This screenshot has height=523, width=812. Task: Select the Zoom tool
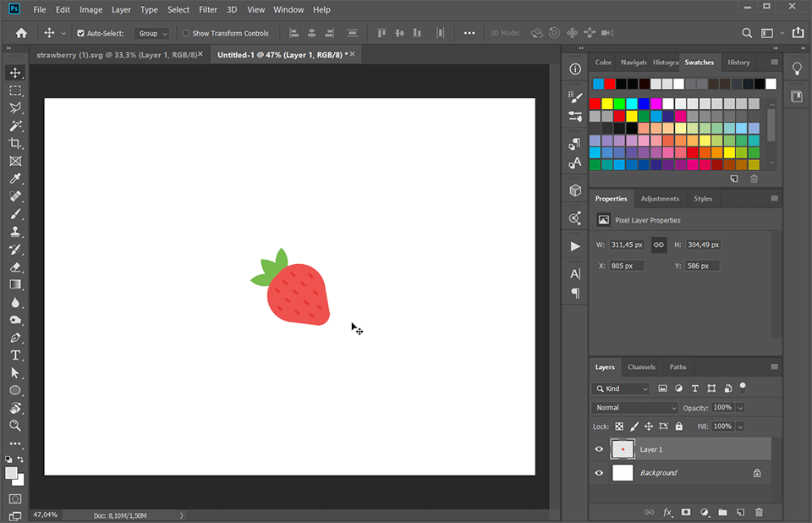[x=14, y=426]
